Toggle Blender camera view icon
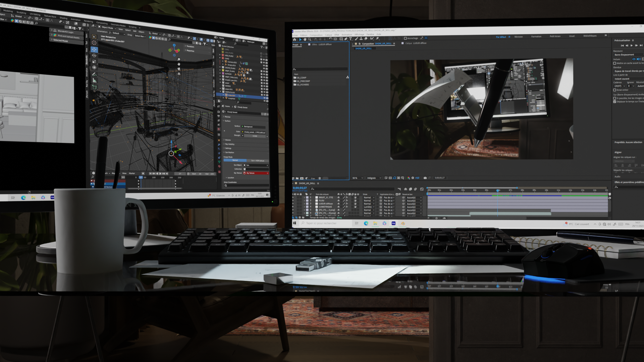 (x=179, y=69)
